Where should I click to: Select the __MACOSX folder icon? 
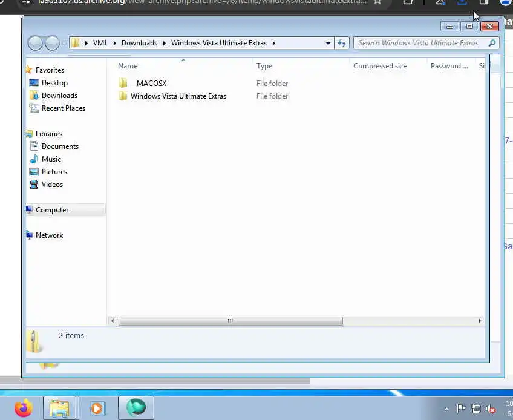click(123, 83)
